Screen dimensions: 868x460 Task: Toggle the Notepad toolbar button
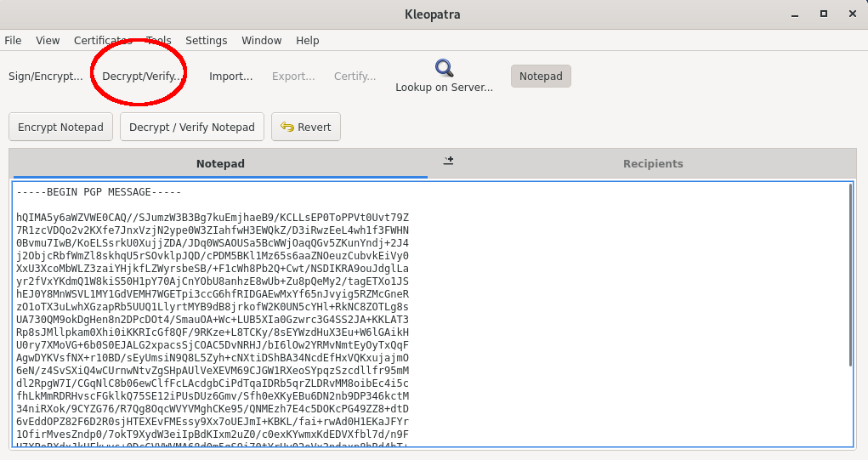point(541,77)
